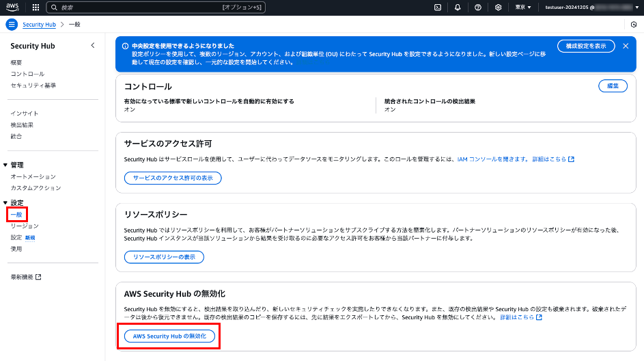Open the help question mark icon
Viewport: 644px width, 361px height.
tap(477, 8)
